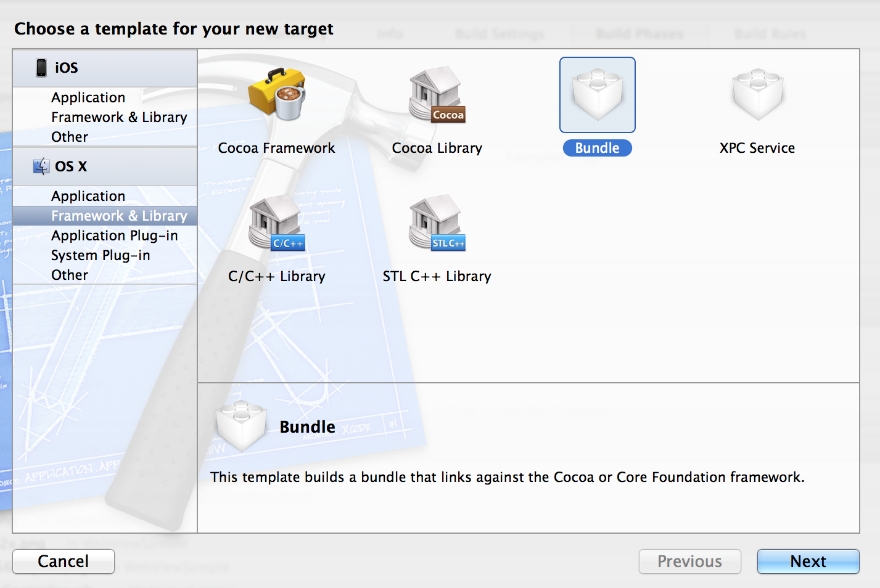This screenshot has width=880, height=588.
Task: Click the Cocoa Library label
Action: pos(437,148)
